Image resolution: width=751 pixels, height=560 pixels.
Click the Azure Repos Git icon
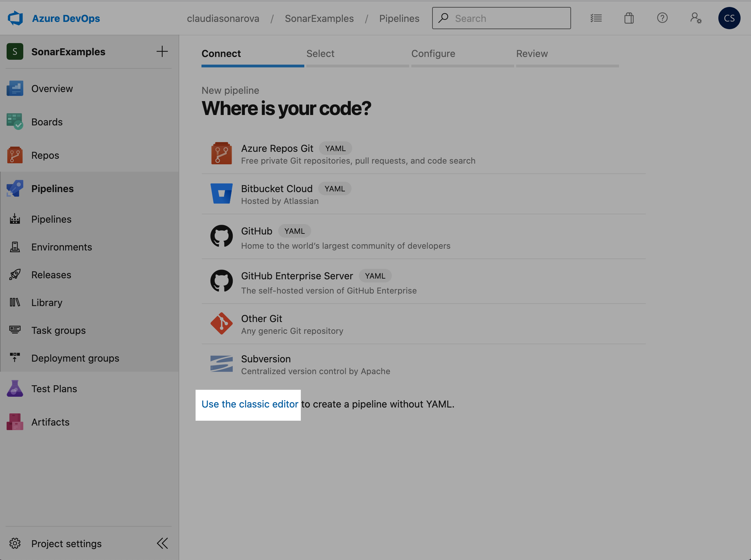[222, 153]
